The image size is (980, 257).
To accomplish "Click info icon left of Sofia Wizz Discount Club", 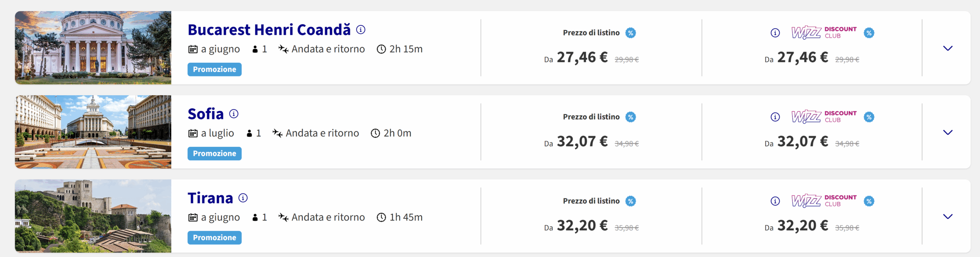I will (775, 117).
